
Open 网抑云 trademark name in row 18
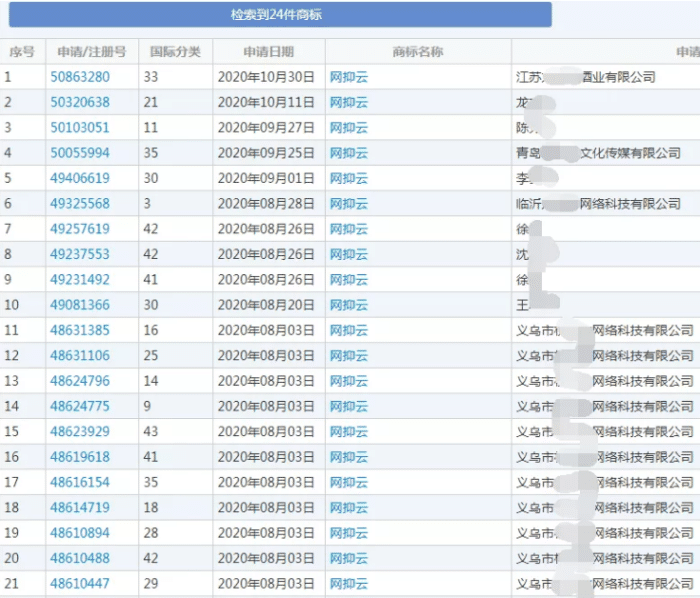[349, 508]
